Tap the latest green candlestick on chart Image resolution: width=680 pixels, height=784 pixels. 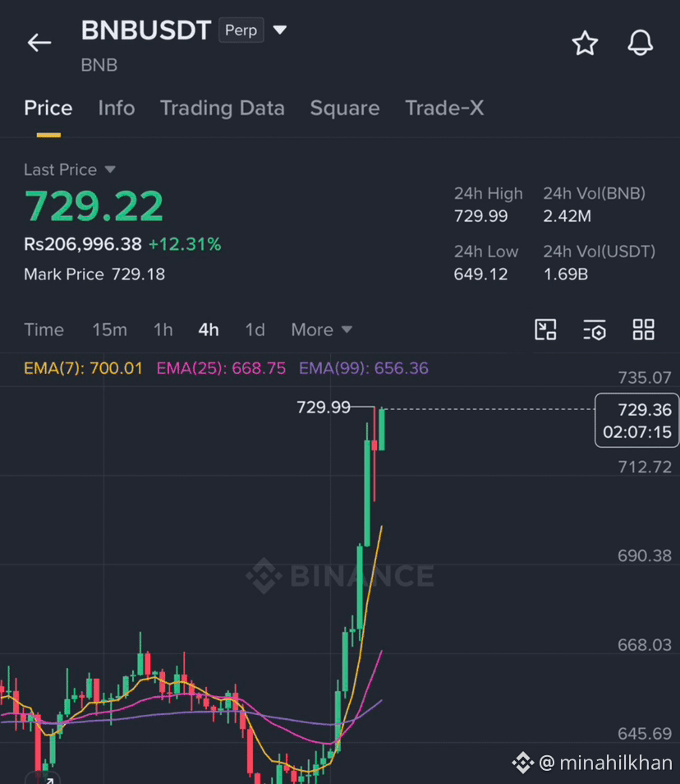click(x=382, y=430)
